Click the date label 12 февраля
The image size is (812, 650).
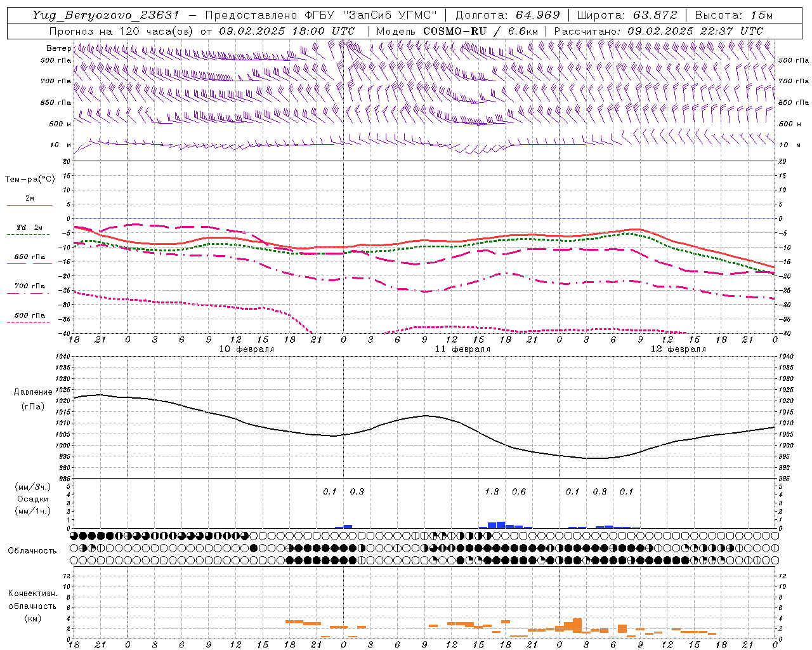678,349
